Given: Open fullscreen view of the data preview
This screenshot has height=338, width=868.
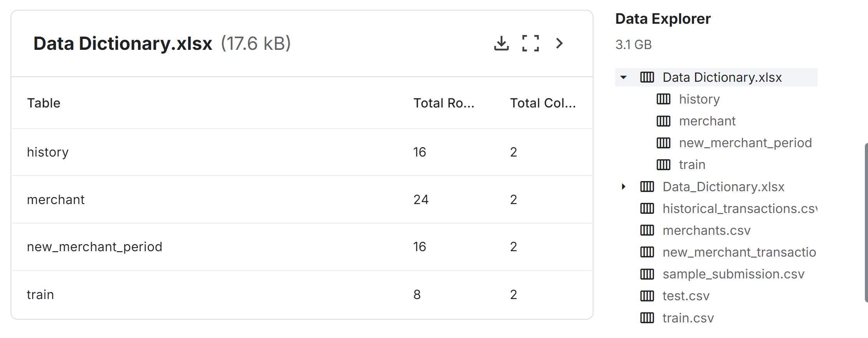Looking at the screenshot, I should [x=530, y=43].
